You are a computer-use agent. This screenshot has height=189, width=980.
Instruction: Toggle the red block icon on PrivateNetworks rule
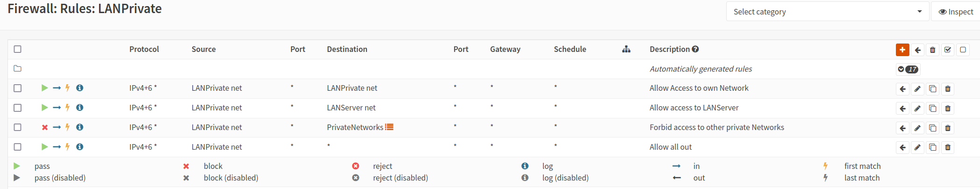(45, 127)
